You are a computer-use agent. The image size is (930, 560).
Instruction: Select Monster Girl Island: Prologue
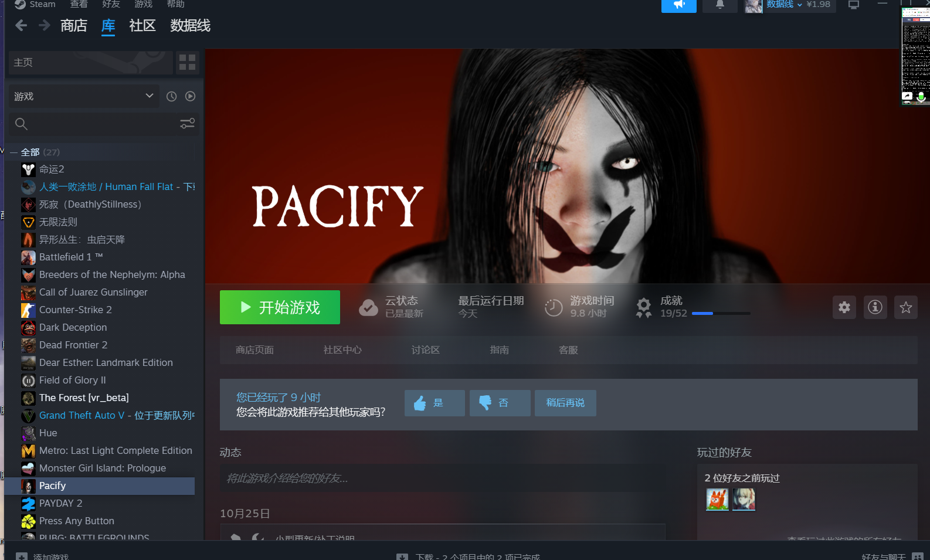100,469
